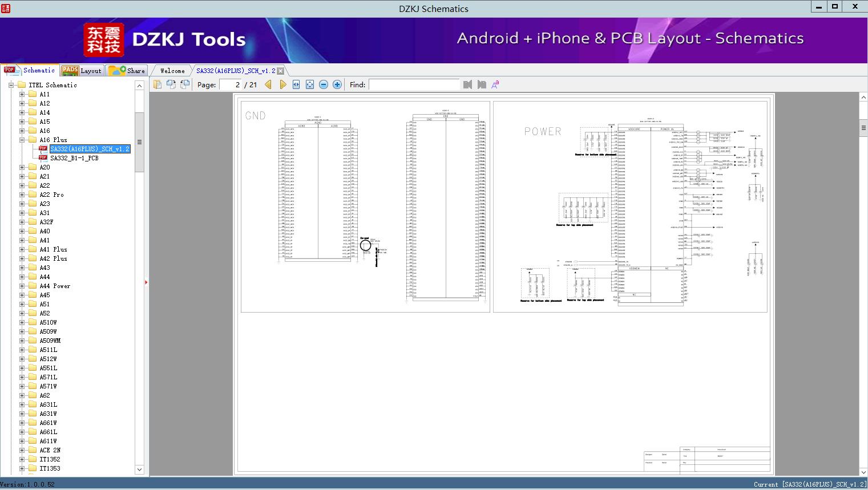Viewport: 868px width, 490px height.
Task: Click tree panel vertical scrollbar thumb
Action: coord(139,142)
